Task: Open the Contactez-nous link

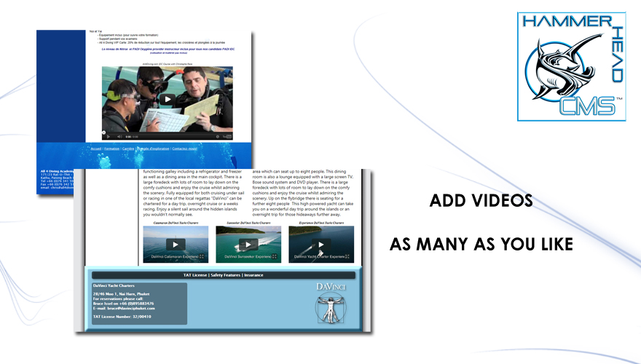Action: (186, 148)
